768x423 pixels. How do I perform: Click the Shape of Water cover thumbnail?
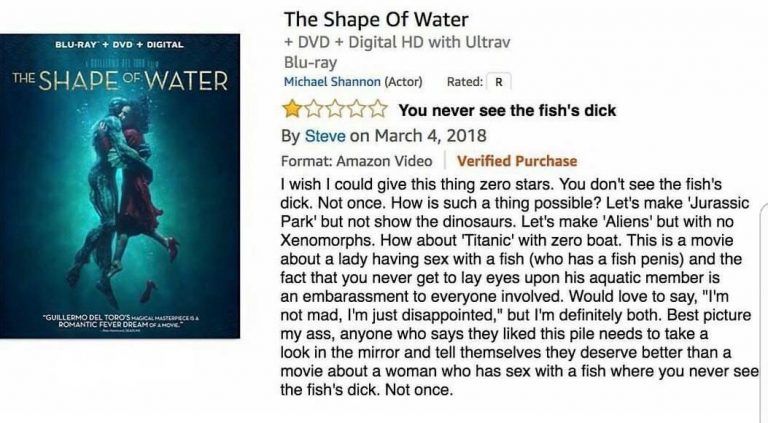tap(120, 186)
